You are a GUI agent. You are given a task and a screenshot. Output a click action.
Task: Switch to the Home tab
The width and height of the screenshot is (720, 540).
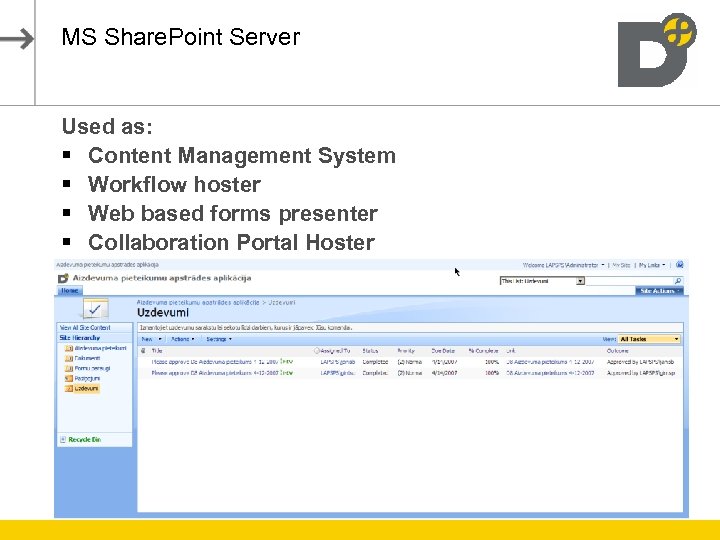pyautogui.click(x=70, y=291)
